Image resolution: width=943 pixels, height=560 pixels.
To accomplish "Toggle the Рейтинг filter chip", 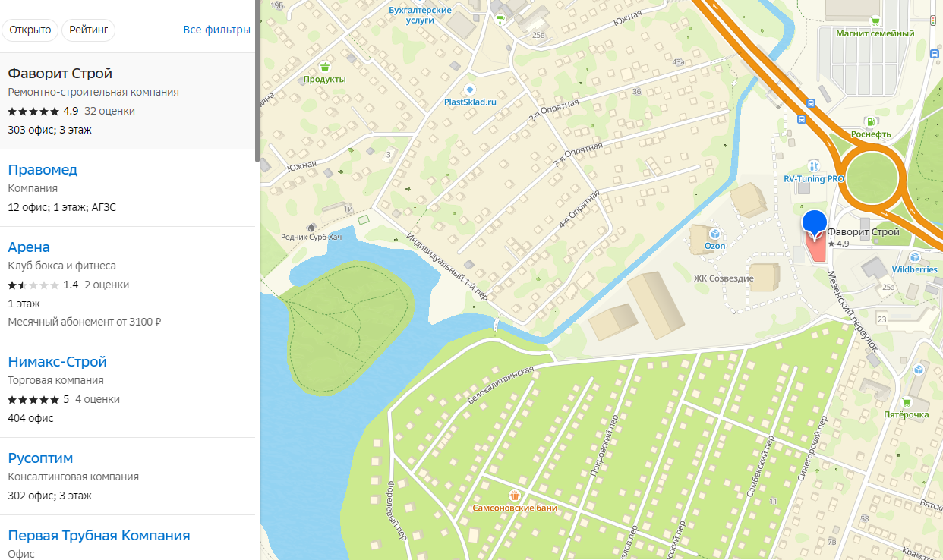I will pyautogui.click(x=89, y=30).
